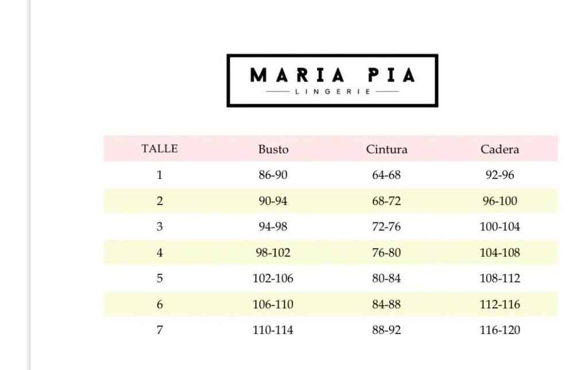Image resolution: width=588 pixels, height=370 pixels.
Task: Click size 7 in the TALLE column
Action: pyautogui.click(x=160, y=330)
